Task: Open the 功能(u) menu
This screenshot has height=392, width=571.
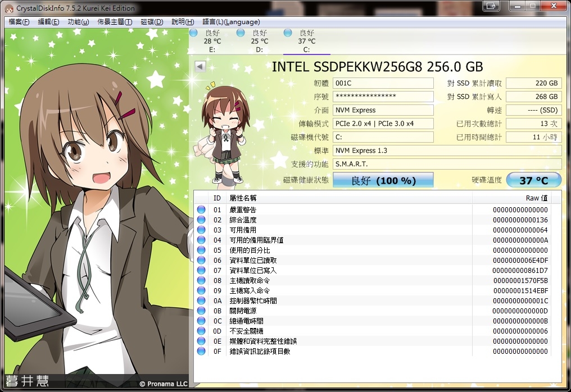Action: coord(78,22)
